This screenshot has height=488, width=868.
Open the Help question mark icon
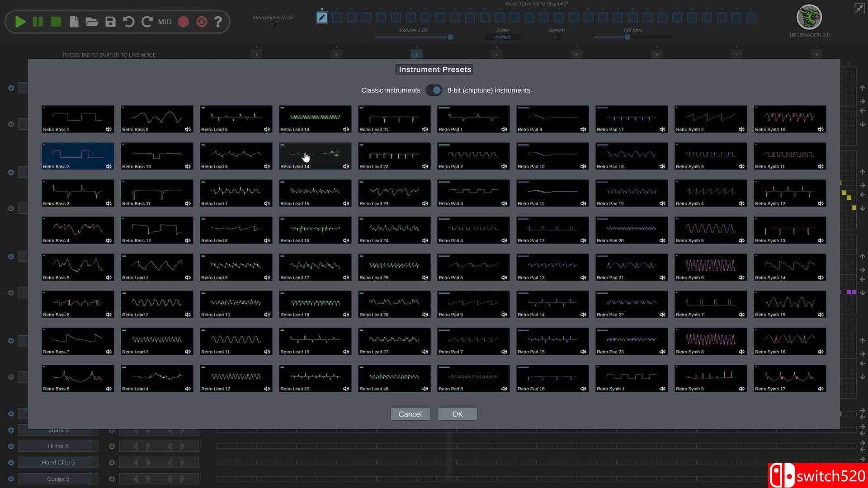point(218,22)
